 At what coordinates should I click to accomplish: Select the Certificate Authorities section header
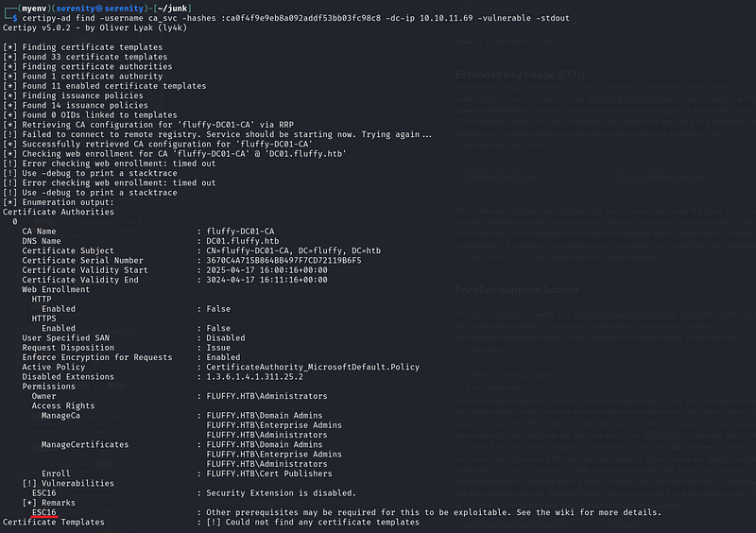[59, 212]
